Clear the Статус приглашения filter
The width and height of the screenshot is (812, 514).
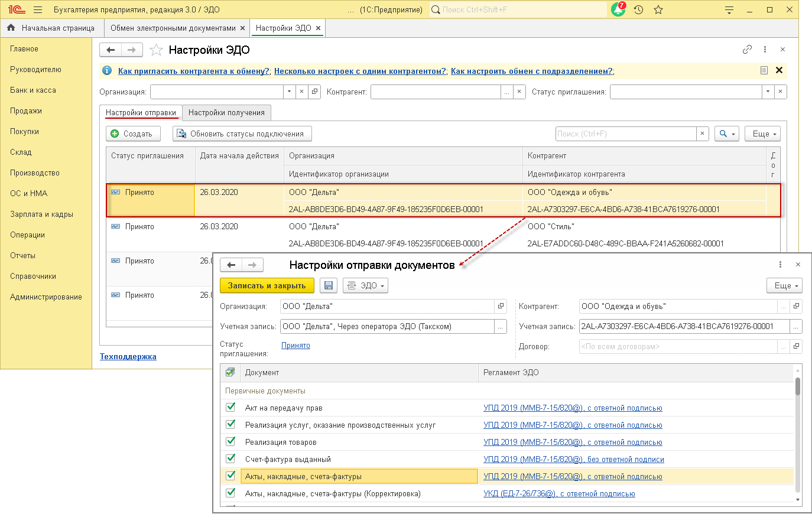[780, 92]
